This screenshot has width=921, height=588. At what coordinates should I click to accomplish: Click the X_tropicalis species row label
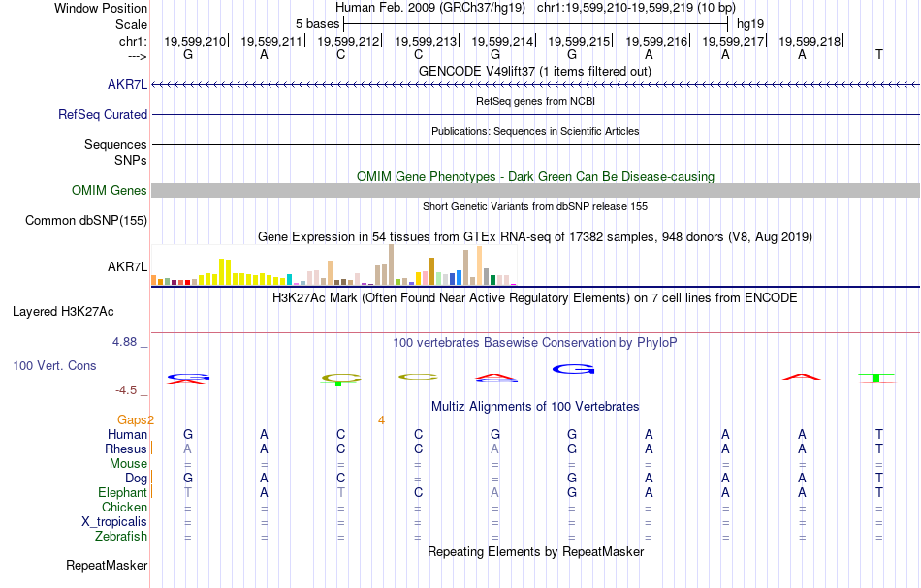click(x=114, y=522)
